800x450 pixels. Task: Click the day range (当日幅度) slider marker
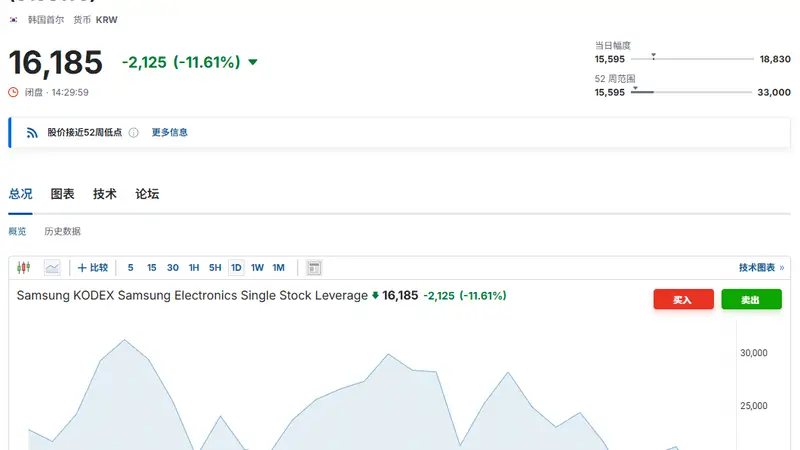(x=653, y=56)
